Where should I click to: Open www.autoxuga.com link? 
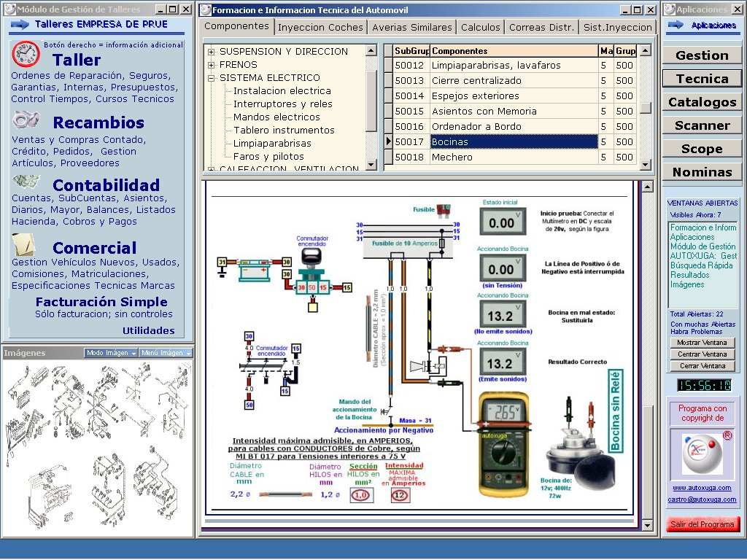[702, 488]
